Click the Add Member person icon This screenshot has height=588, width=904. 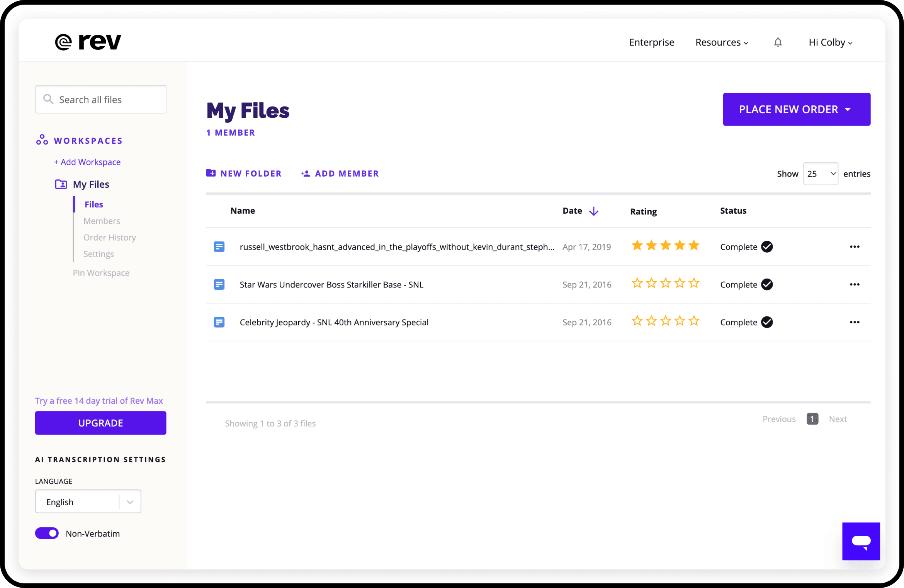(x=306, y=173)
